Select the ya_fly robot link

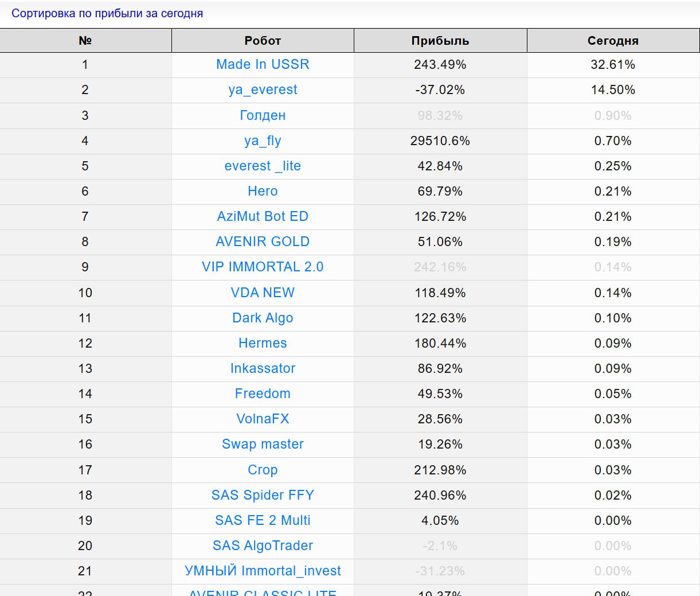point(263,141)
